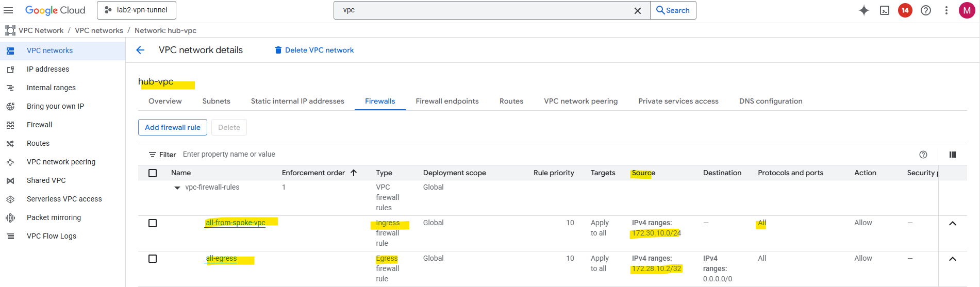Activate Cloud Shell terminal icon
The image size is (980, 287).
click(885, 10)
